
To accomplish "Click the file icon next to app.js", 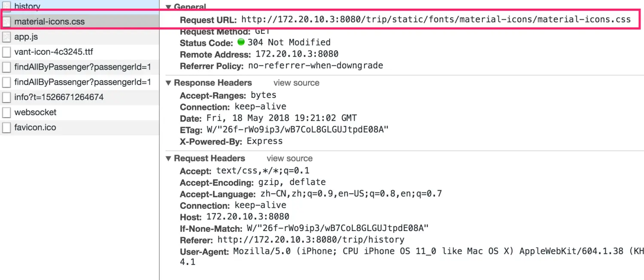I will [6, 37].
